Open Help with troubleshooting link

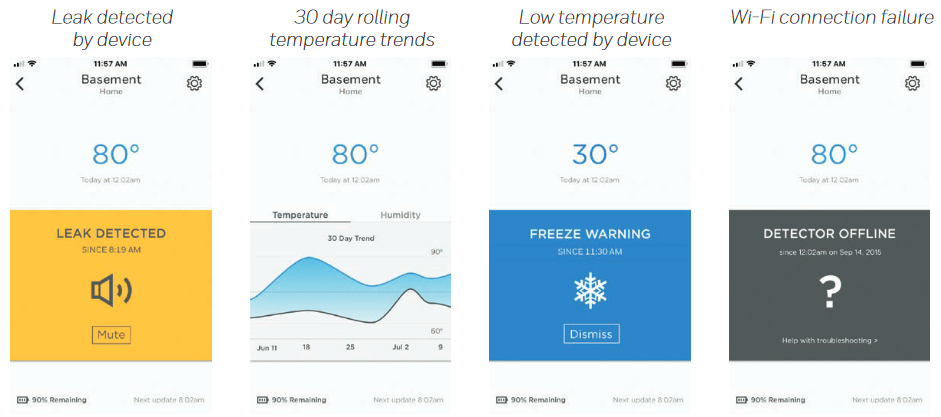829,341
